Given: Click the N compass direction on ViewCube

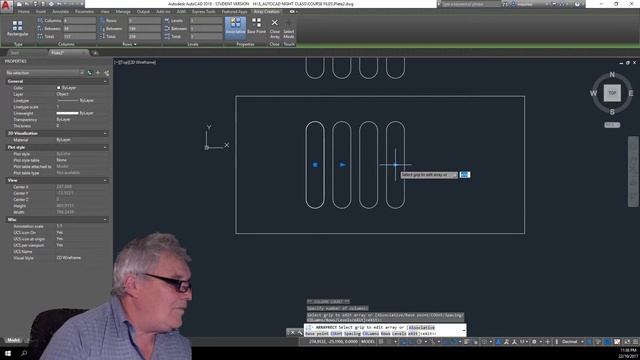Looking at the screenshot, I should 612,75.
